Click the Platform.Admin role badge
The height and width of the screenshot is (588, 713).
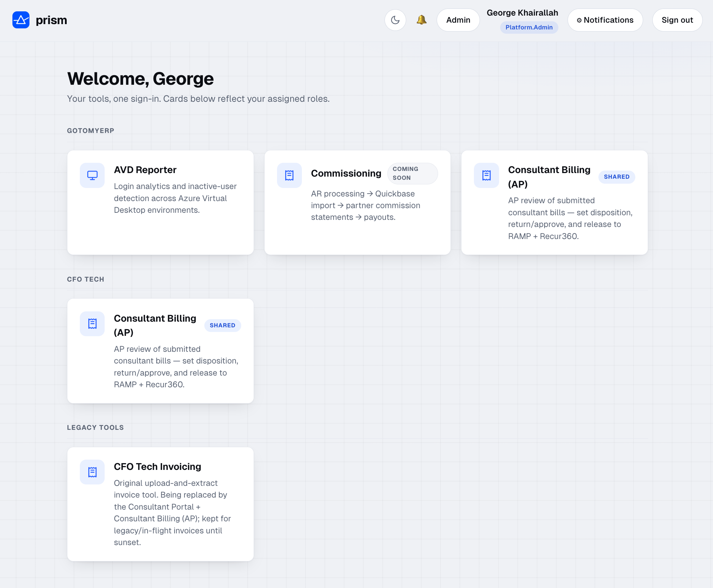click(529, 27)
